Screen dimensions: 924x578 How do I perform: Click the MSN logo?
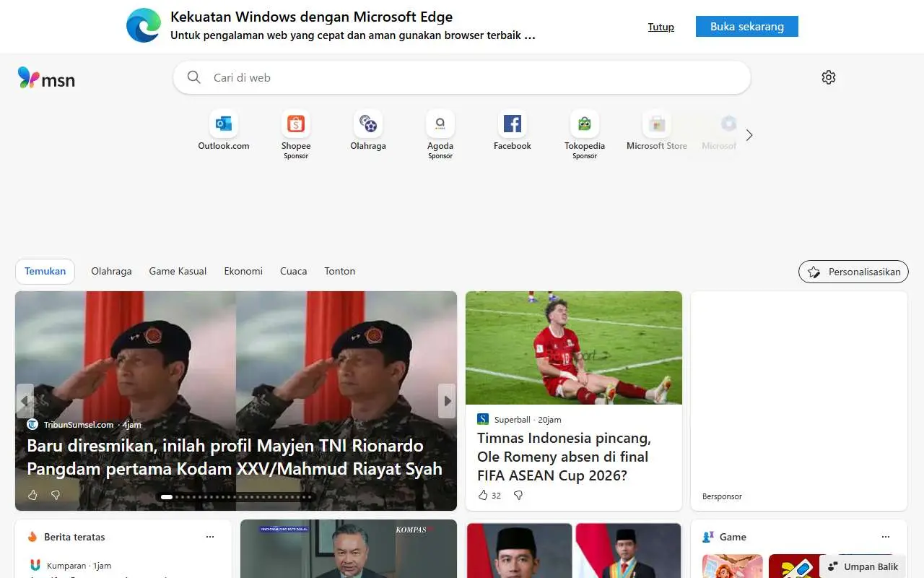coord(46,78)
